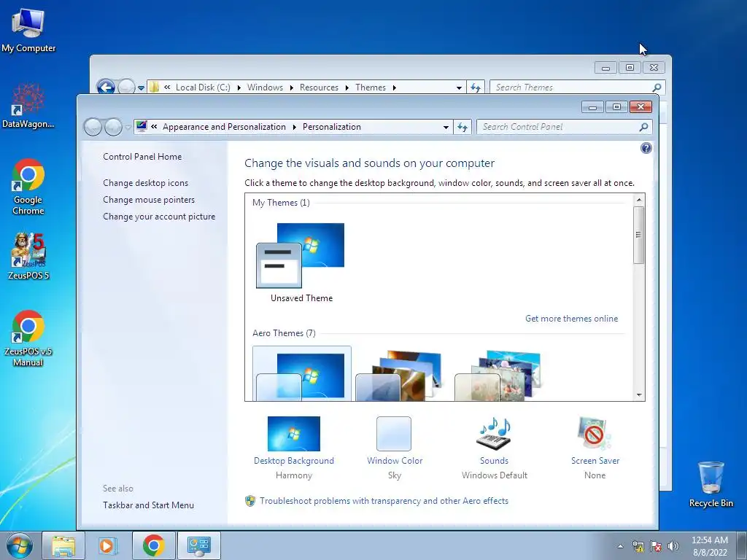Open the Sounds settings icon

(x=494, y=434)
